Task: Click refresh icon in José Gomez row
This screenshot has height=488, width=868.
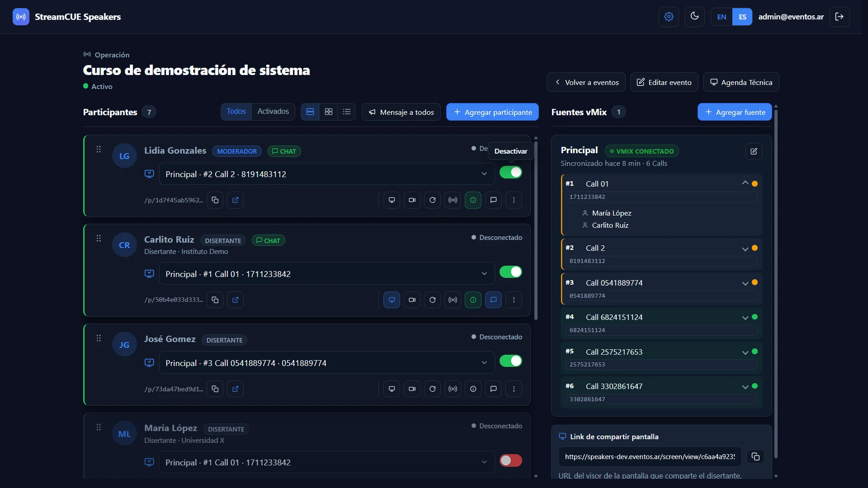Action: (x=433, y=389)
